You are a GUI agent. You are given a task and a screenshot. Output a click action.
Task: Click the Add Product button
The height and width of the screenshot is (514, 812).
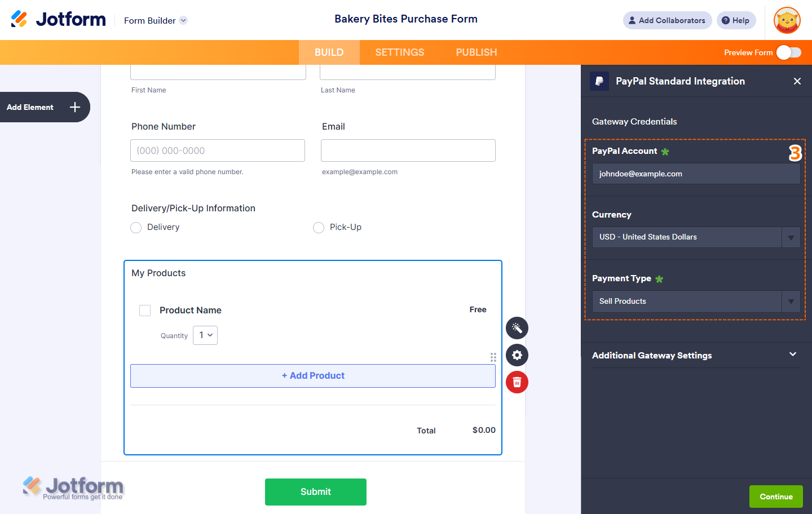click(313, 375)
